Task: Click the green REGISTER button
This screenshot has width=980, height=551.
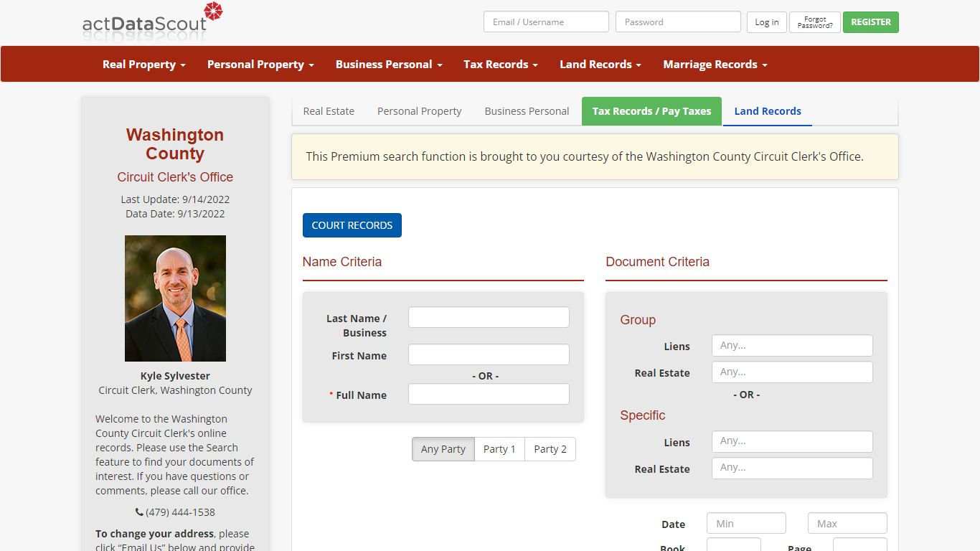Action: click(x=871, y=22)
